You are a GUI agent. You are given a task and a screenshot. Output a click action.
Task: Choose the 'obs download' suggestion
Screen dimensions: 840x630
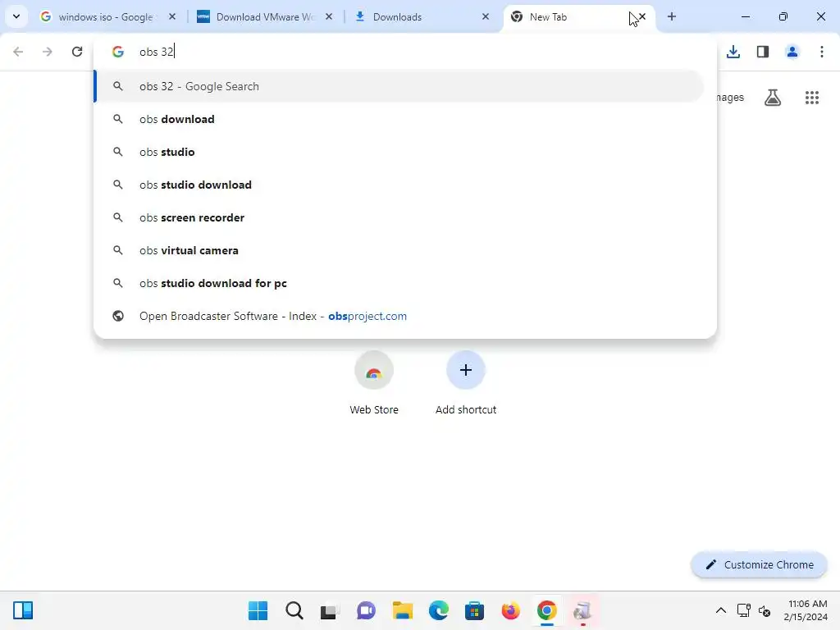pos(399,119)
